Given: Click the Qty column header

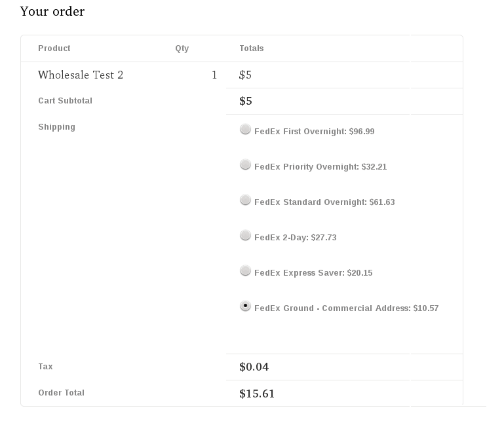Looking at the screenshot, I should [182, 48].
